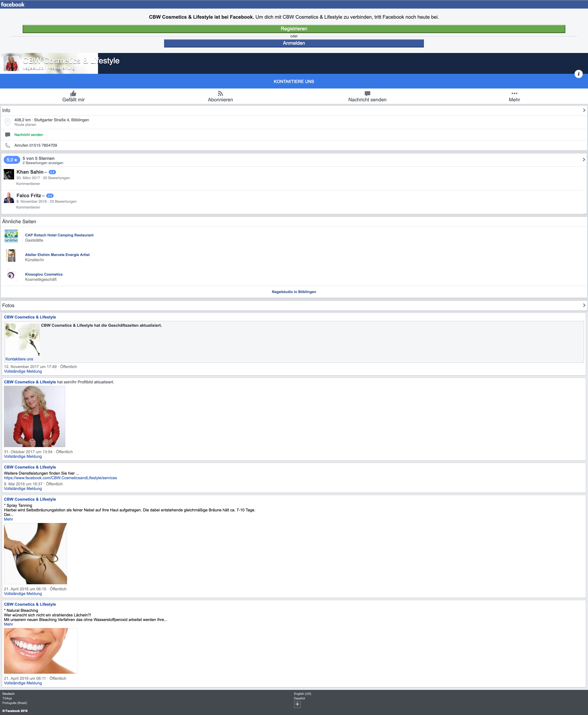Open the woman in red jacket profile photo
This screenshot has width=588, height=715.
point(35,416)
